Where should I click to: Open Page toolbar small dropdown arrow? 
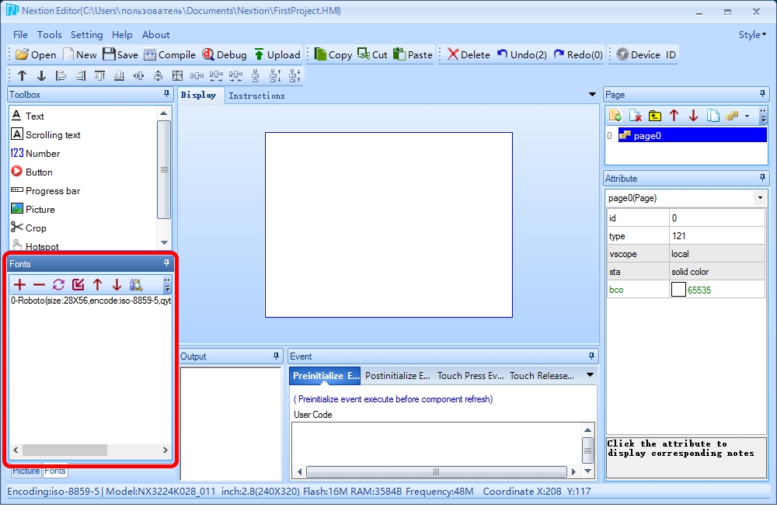(747, 116)
